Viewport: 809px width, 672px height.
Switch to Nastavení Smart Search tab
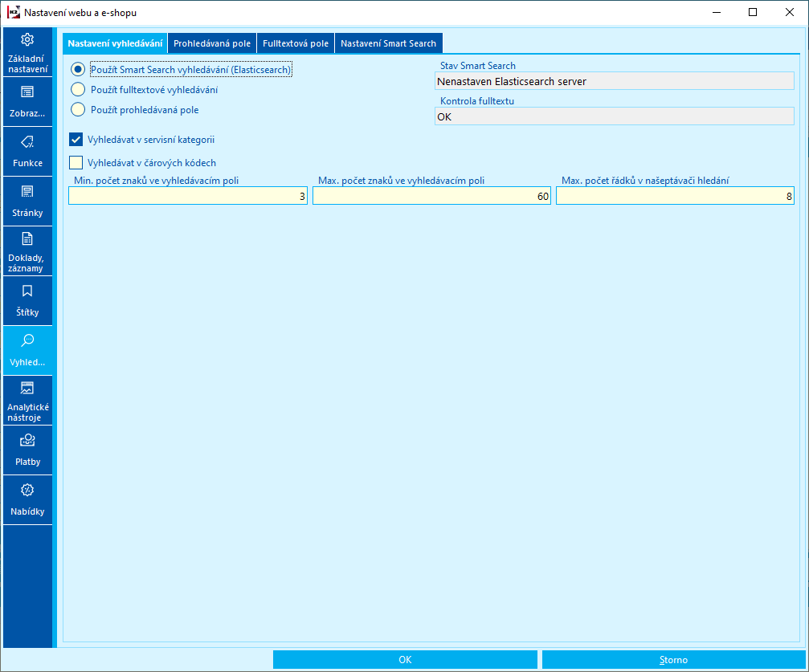point(389,43)
